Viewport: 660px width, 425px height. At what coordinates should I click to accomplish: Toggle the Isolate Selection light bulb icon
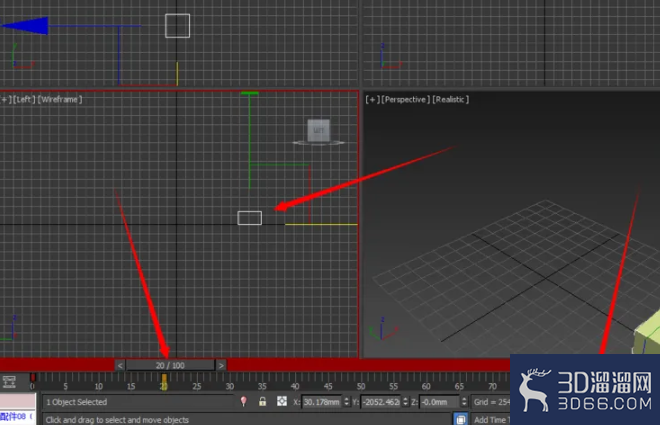pos(243,401)
